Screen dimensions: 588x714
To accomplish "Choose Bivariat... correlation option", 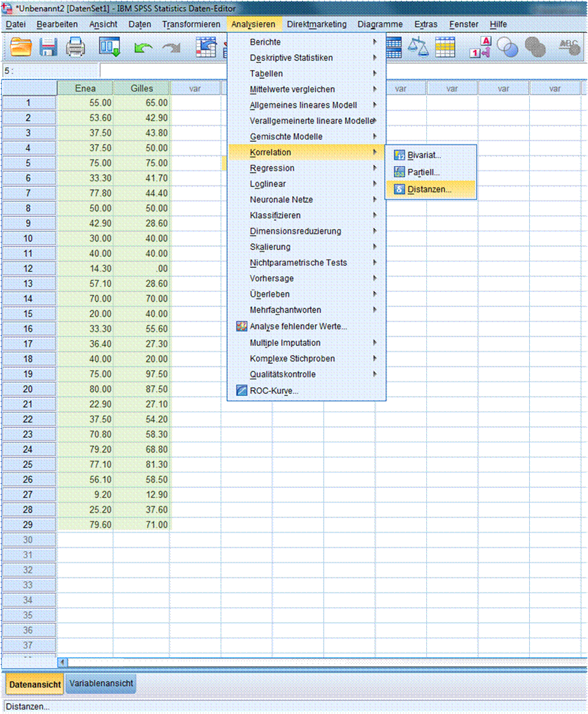I will pyautogui.click(x=430, y=156).
